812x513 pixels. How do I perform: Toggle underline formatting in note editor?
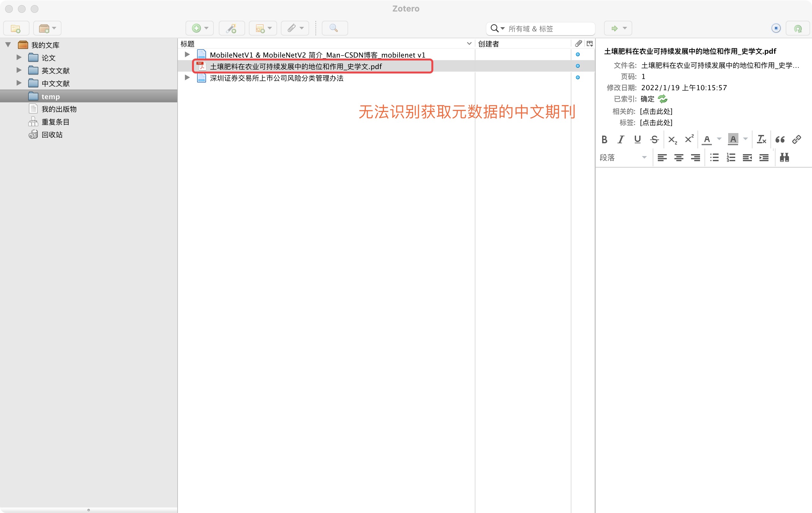[637, 139]
